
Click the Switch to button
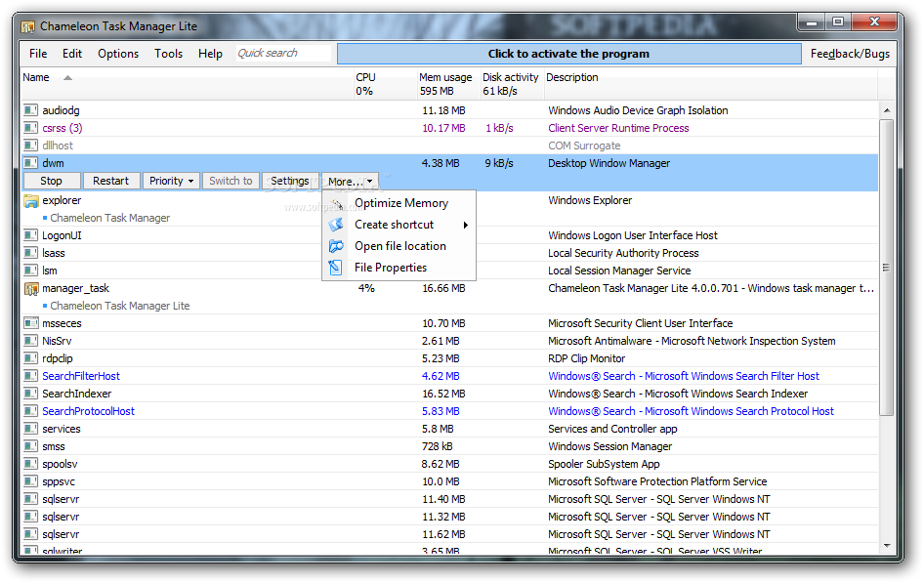(x=231, y=181)
